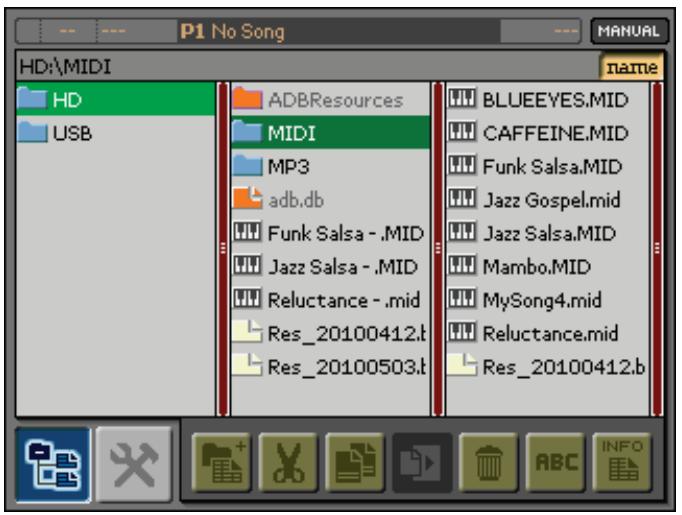
Task: Select Reluctance - .mid file
Action: [331, 300]
